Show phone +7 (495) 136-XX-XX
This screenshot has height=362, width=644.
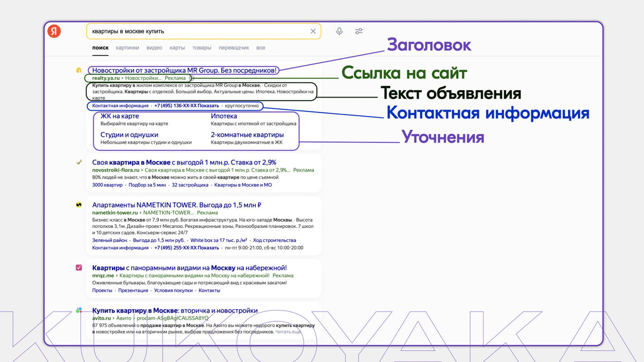click(x=187, y=106)
